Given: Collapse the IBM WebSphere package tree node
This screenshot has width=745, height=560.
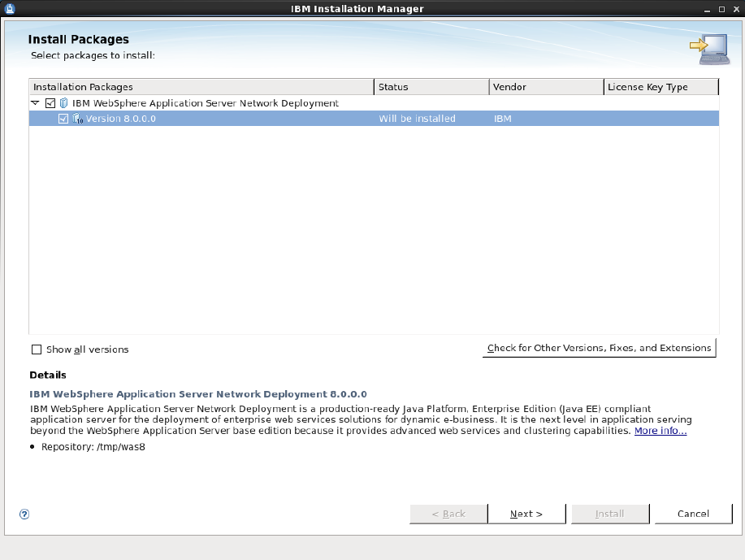Looking at the screenshot, I should pos(35,102).
